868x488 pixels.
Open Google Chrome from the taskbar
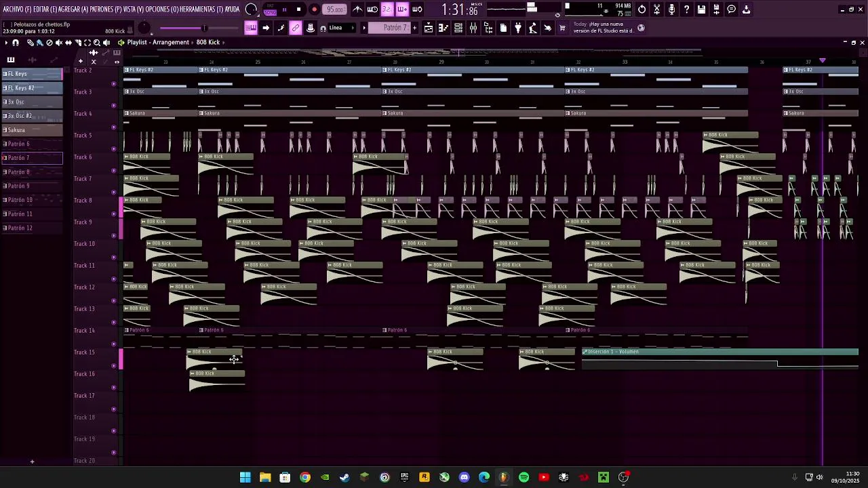click(305, 477)
